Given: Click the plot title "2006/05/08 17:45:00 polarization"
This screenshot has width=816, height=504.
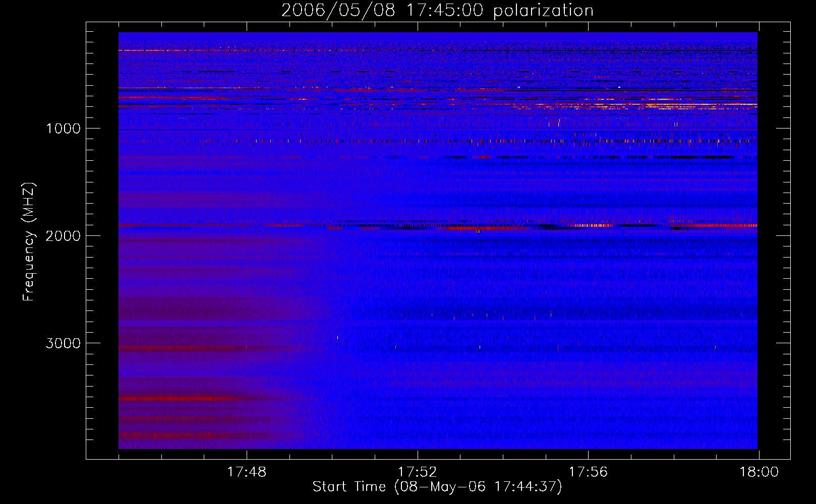Looking at the screenshot, I should click(437, 11).
